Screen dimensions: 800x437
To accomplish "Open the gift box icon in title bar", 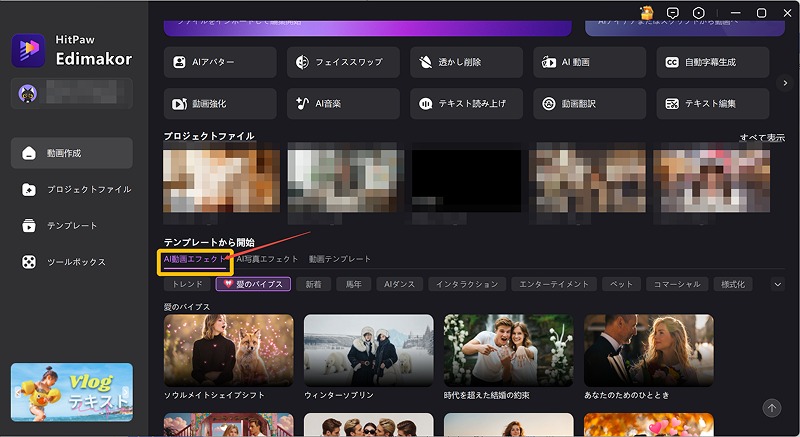I will 647,13.
